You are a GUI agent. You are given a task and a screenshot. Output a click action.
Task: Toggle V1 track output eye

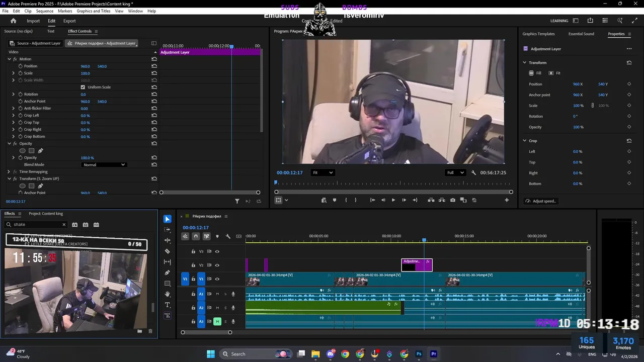[x=217, y=279]
